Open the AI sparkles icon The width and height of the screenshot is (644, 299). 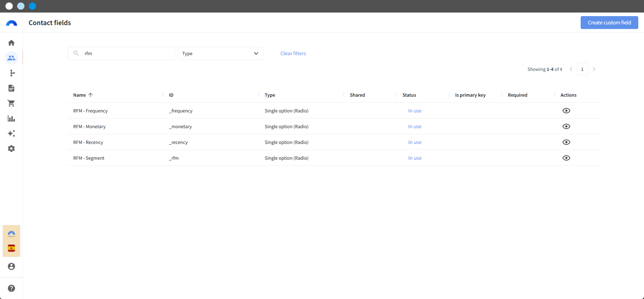click(x=11, y=134)
